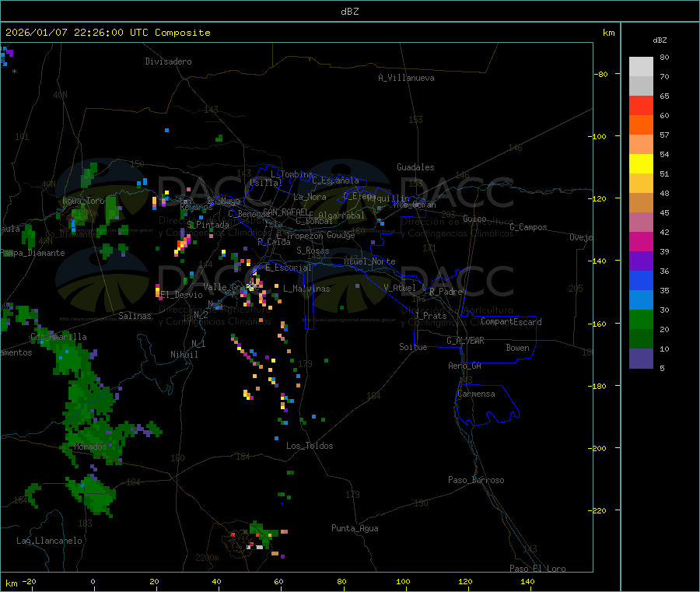
Task: Click the 'Morados' label in the green echo
Action: point(91,447)
